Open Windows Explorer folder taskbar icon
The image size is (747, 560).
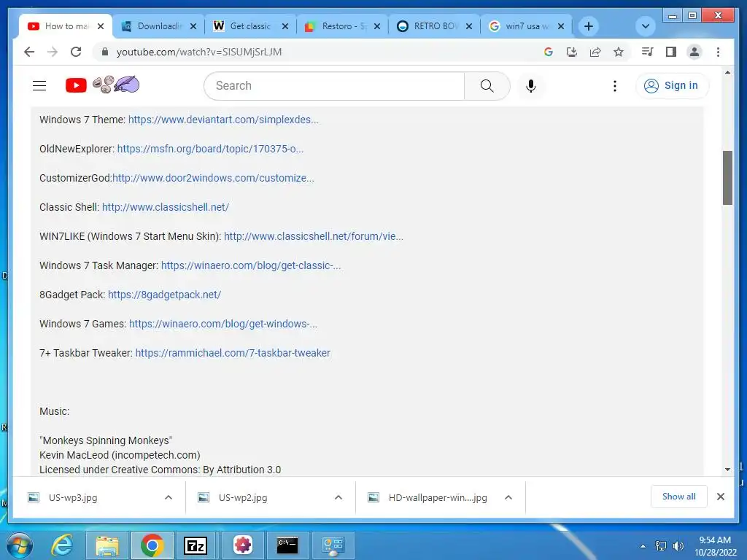click(107, 545)
